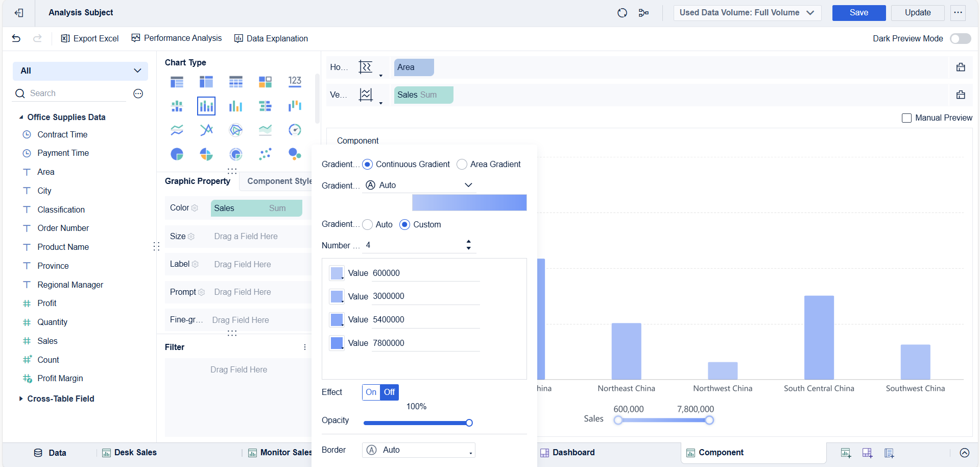Open color swatch for value 7800000

click(337, 343)
